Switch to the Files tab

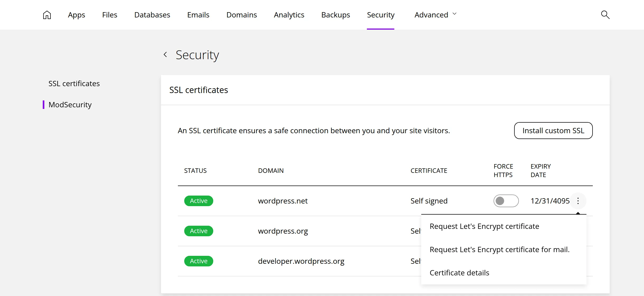pos(110,15)
